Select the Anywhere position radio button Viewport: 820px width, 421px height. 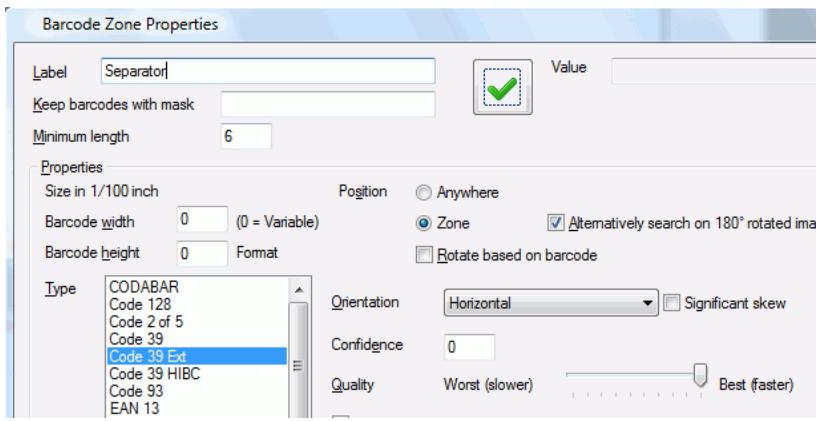[423, 193]
